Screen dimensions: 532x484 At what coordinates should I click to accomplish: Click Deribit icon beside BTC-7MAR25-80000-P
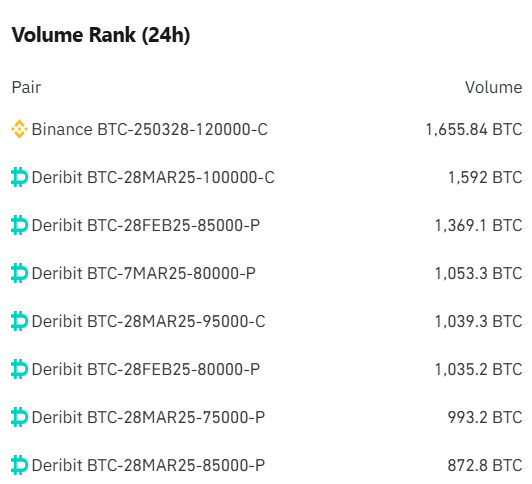tap(19, 273)
